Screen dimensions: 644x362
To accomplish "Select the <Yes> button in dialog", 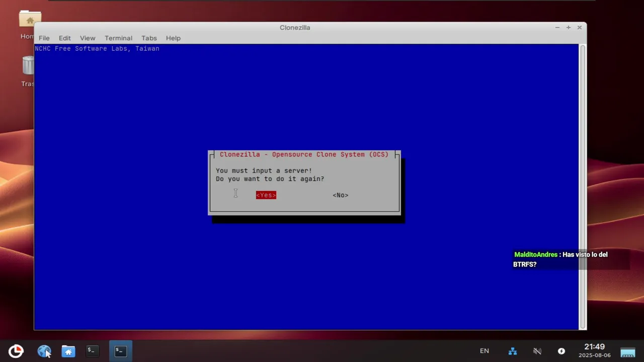I will 266,195.
